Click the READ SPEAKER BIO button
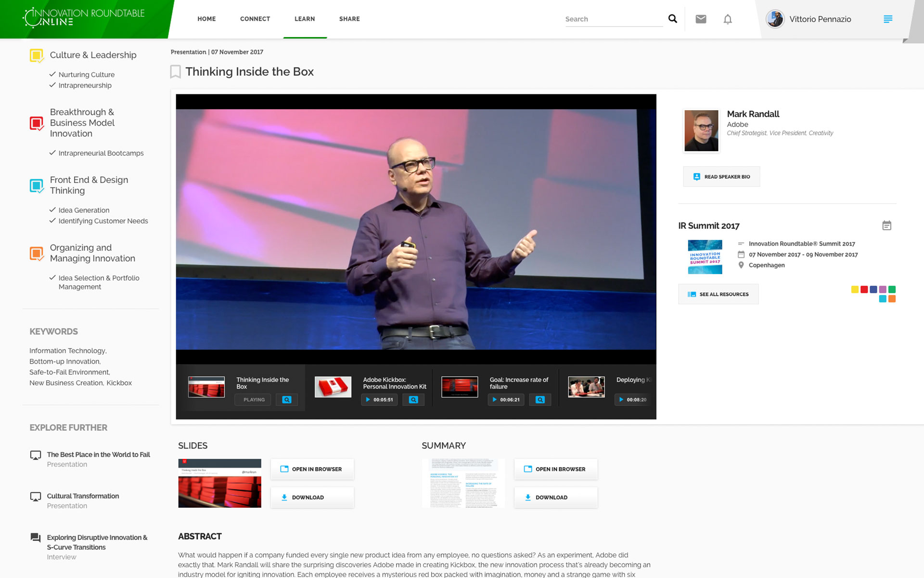This screenshot has height=578, width=924. coord(721,176)
